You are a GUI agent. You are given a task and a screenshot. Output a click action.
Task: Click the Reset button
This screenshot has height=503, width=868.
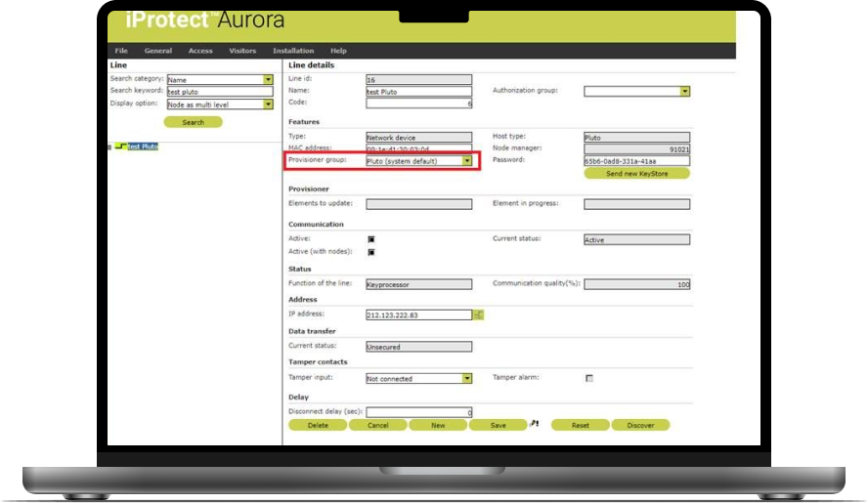pos(581,425)
